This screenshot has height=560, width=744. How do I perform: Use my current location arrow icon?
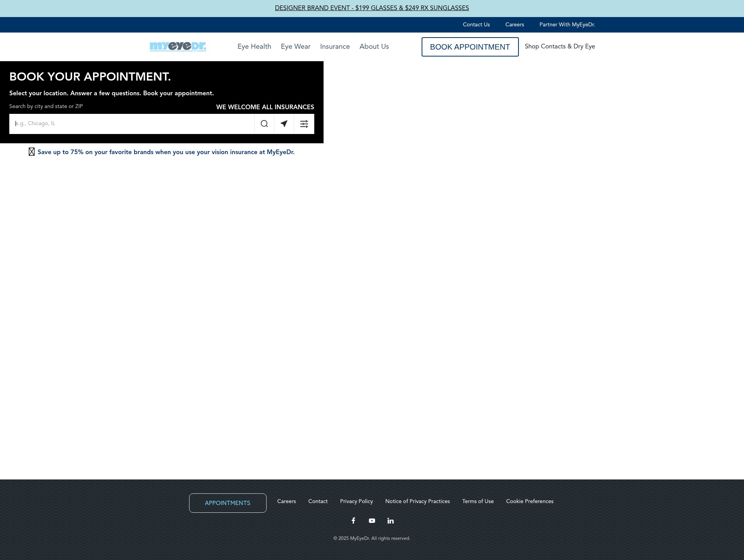(284, 124)
